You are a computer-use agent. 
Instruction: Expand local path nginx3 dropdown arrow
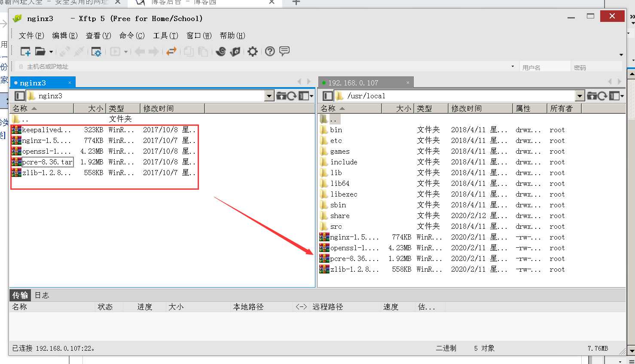[269, 96]
